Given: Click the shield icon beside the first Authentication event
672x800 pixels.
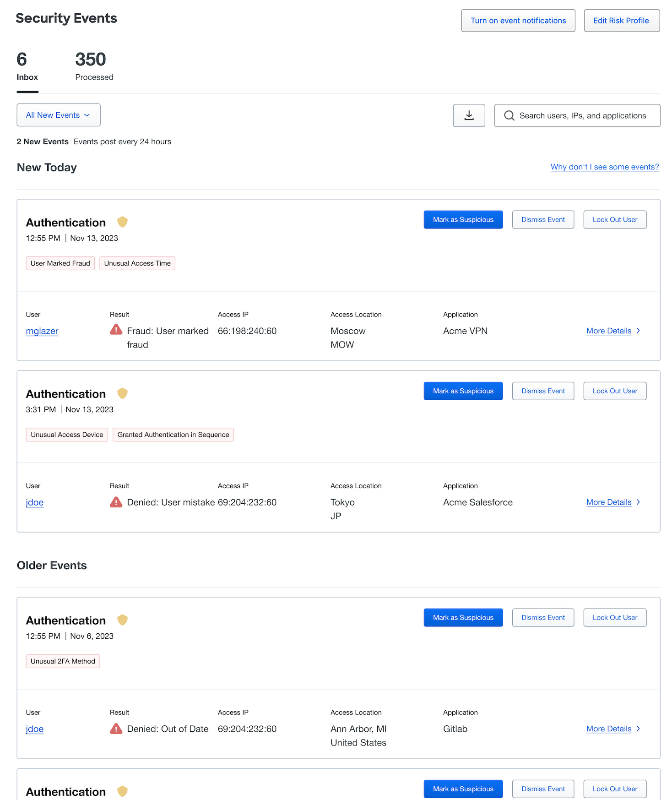Looking at the screenshot, I should pos(122,222).
